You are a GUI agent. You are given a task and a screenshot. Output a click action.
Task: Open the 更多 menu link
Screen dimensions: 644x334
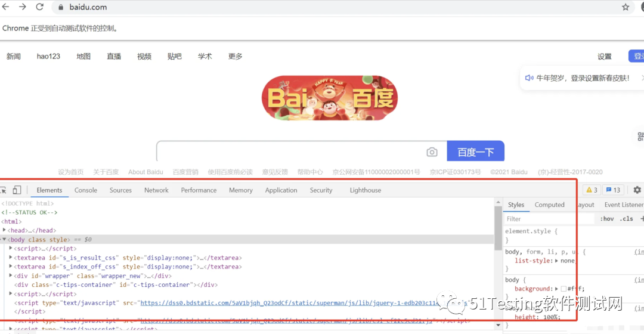(236, 56)
